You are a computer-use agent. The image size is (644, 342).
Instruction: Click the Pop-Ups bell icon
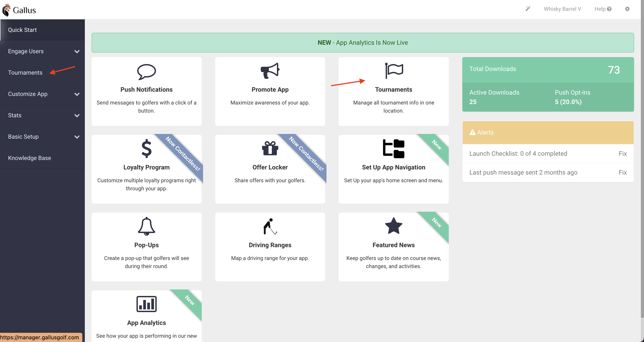tap(147, 226)
